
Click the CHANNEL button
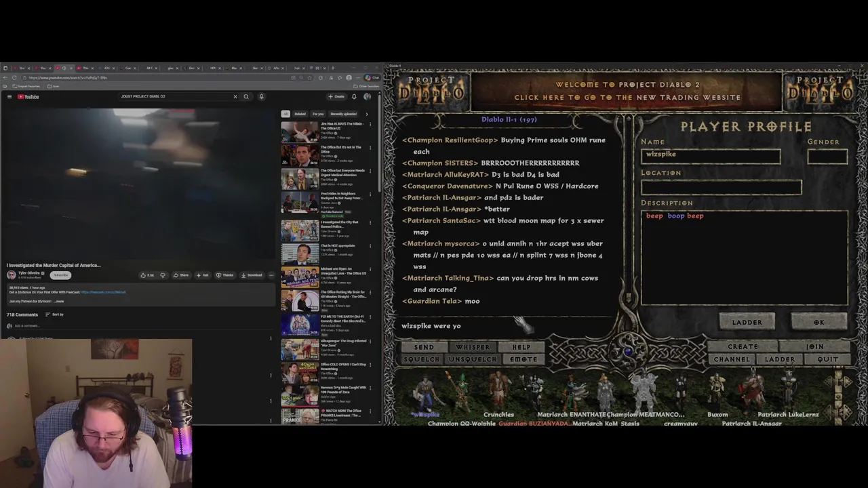[732, 359]
